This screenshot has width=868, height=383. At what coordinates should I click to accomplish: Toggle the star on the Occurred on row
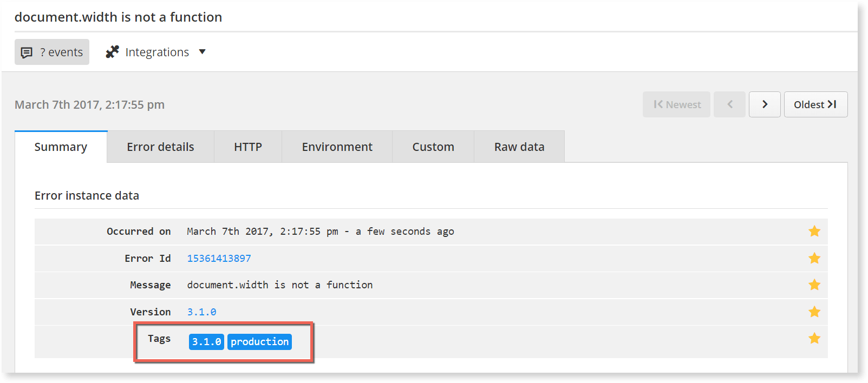[814, 232]
